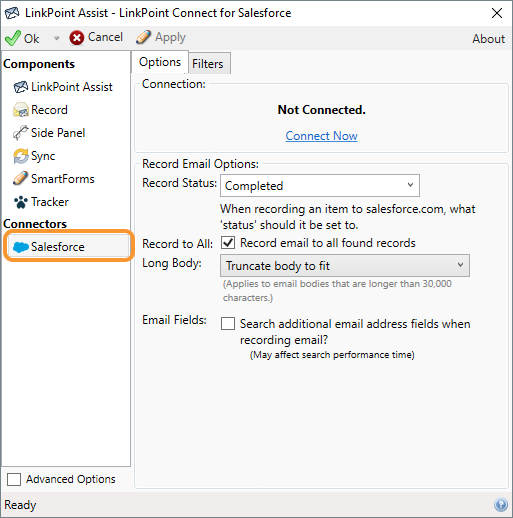Click the Connect Now link
The width and height of the screenshot is (513, 518).
coord(321,136)
